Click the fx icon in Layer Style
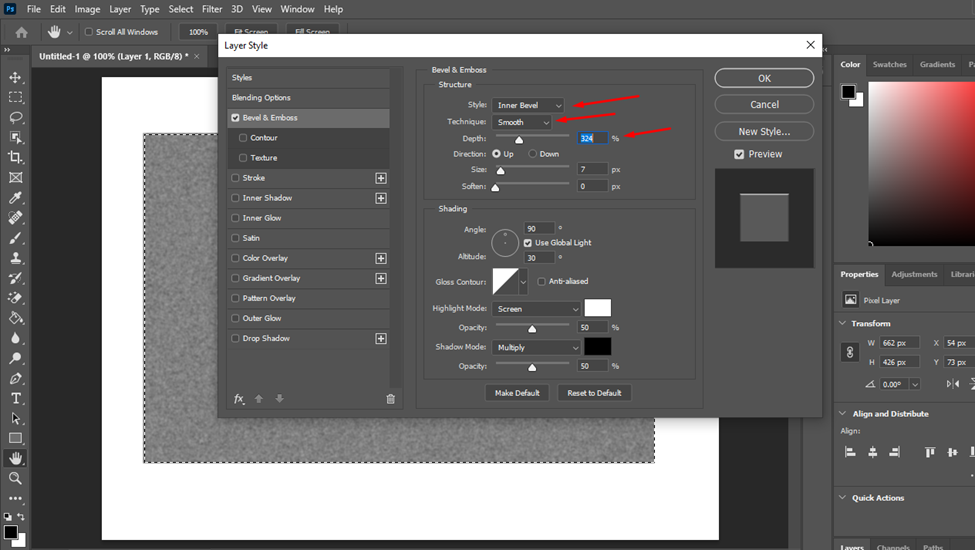 [239, 399]
